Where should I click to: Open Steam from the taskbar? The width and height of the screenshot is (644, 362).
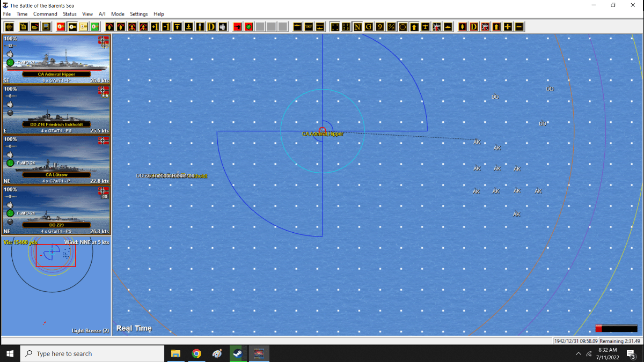point(237,353)
